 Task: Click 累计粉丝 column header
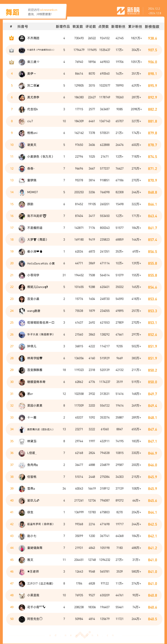pos(135,26)
